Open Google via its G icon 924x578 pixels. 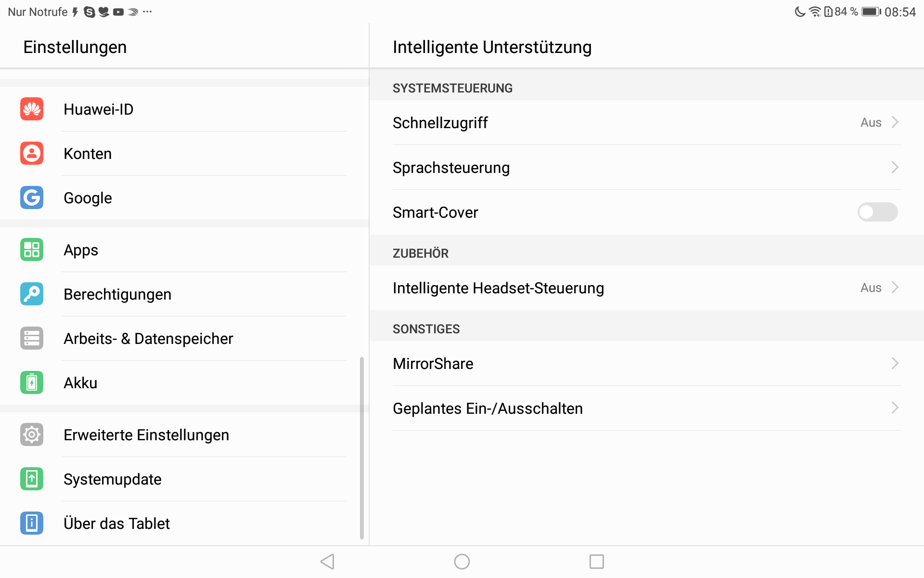32,198
